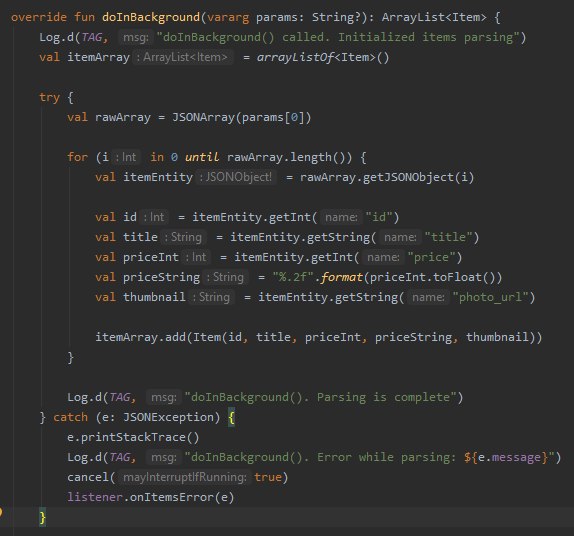574x536 pixels.
Task: Click the 'mayInterruptIfRunning:' parameter hint
Action: click(184, 477)
